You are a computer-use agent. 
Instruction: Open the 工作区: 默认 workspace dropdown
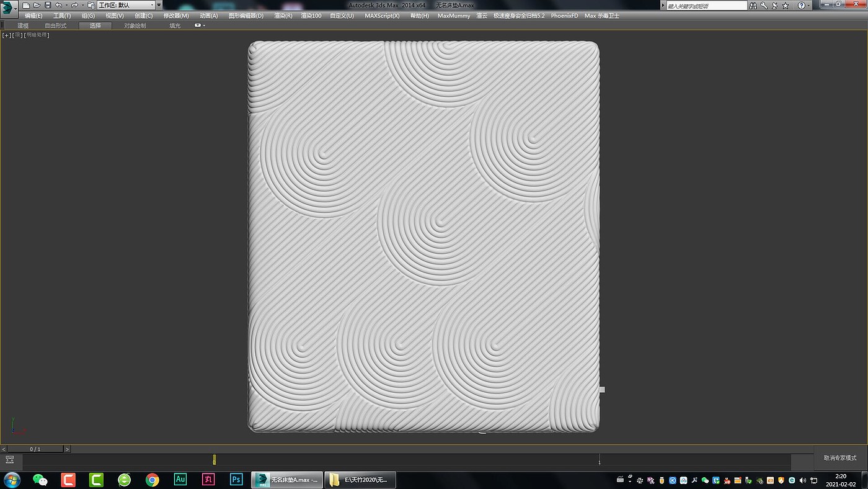pyautogui.click(x=126, y=5)
